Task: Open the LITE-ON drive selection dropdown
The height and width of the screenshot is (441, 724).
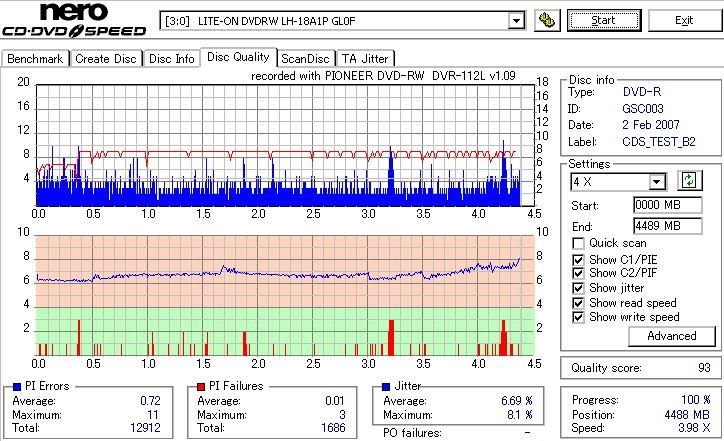Action: click(x=516, y=21)
